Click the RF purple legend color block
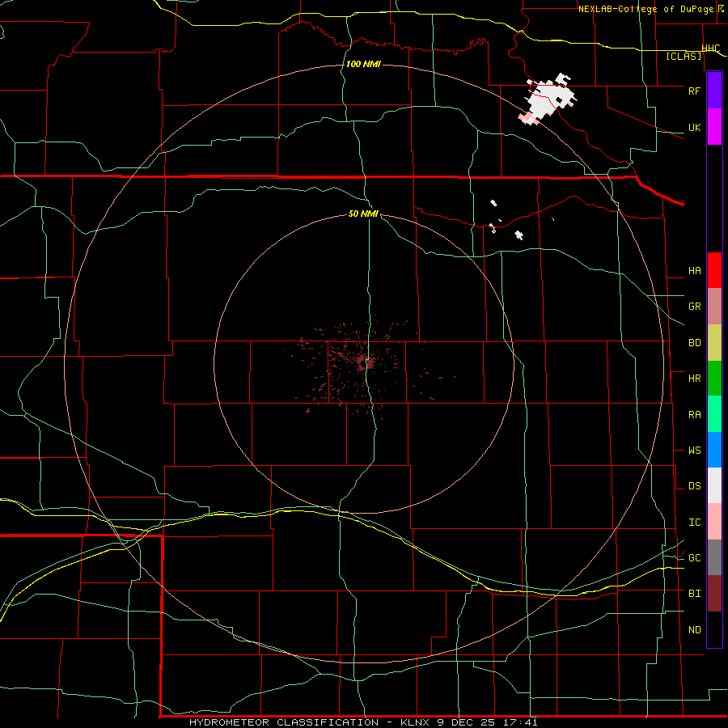 (x=714, y=91)
